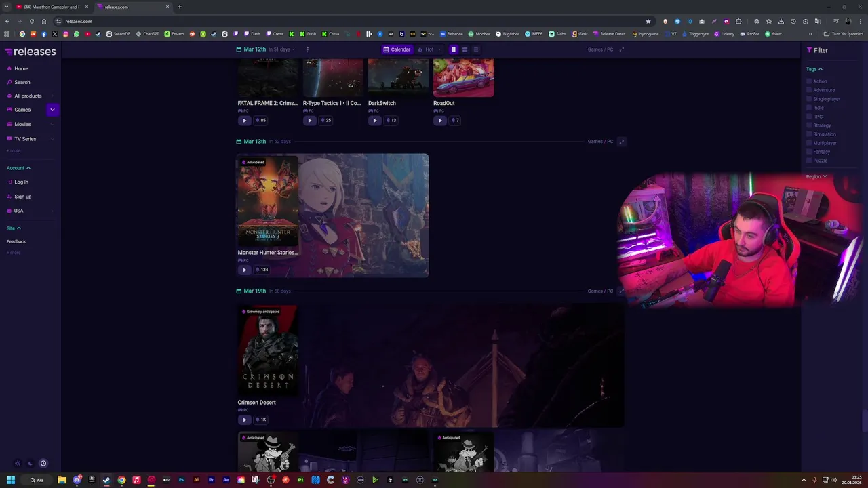This screenshot has height=488, width=868.
Task: Collapse the Tags filter group
Action: tap(814, 69)
